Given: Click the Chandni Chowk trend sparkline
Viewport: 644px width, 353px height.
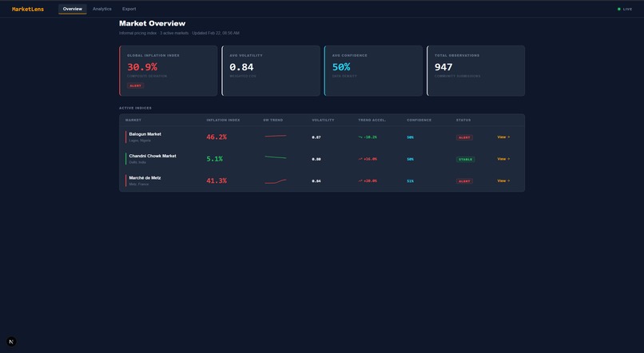Looking at the screenshot, I should pos(276,157).
